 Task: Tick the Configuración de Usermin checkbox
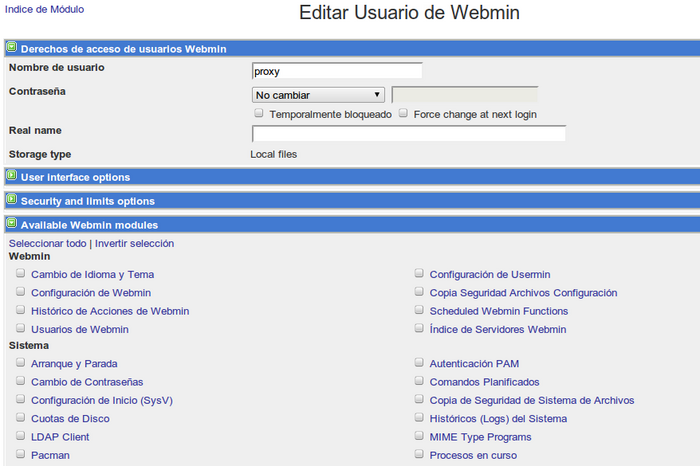419,273
